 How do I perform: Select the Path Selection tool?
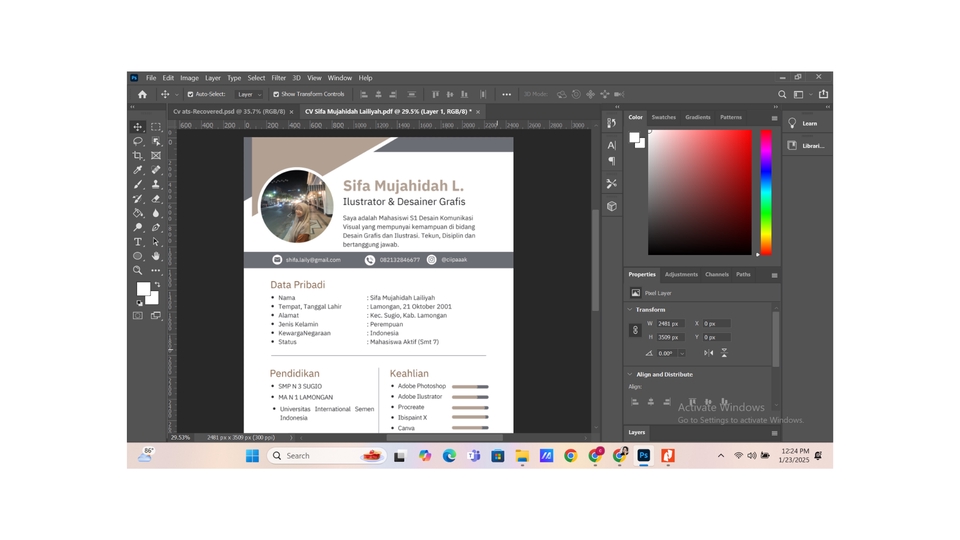coord(156,242)
